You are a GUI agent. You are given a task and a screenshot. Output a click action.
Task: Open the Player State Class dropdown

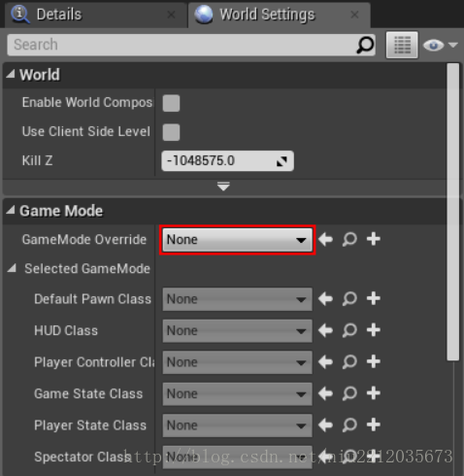[x=237, y=425]
